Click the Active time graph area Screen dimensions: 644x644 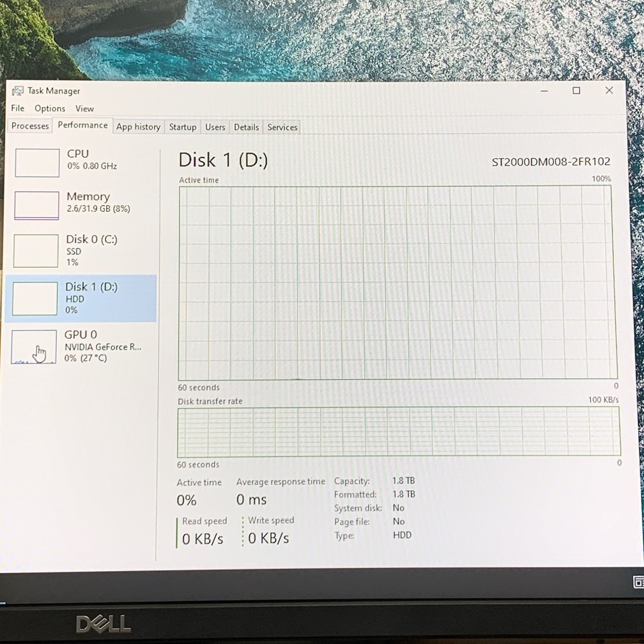tap(398, 283)
